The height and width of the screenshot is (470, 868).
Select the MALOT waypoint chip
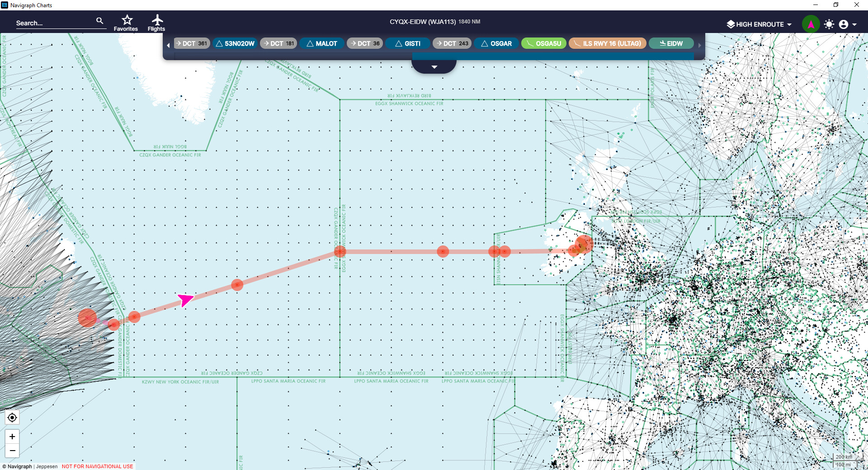[x=322, y=43]
